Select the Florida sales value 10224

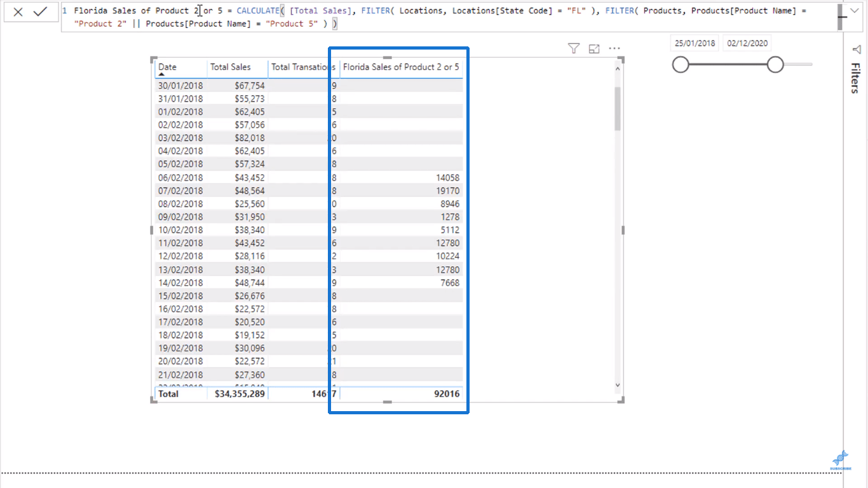(448, 256)
